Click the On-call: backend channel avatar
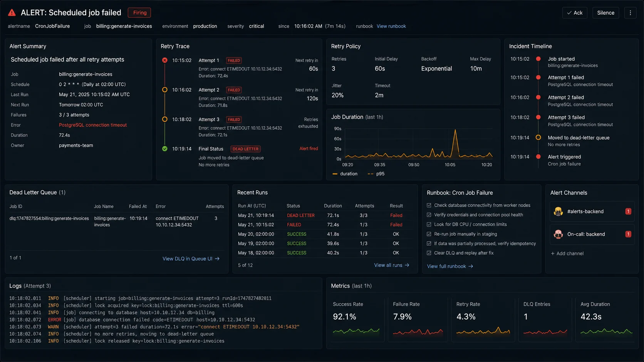The image size is (644, 362). pyautogui.click(x=558, y=234)
